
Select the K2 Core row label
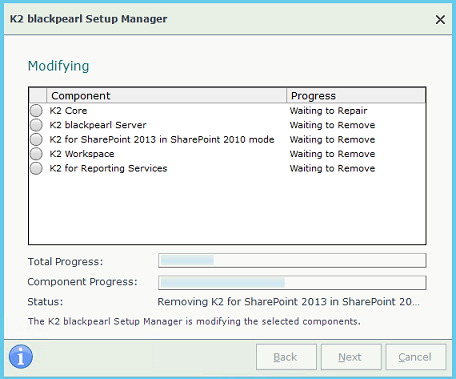coord(68,111)
